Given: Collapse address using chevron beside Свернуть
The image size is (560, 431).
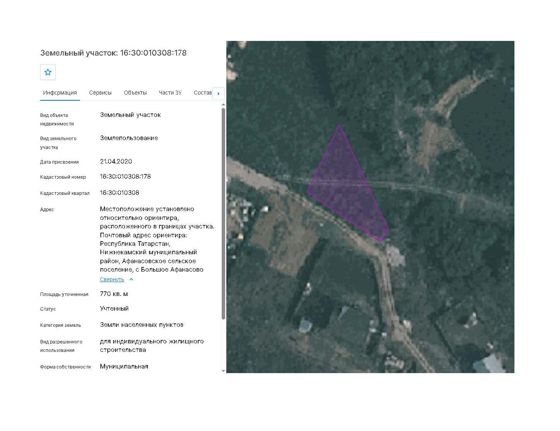Looking at the screenshot, I should [x=131, y=280].
